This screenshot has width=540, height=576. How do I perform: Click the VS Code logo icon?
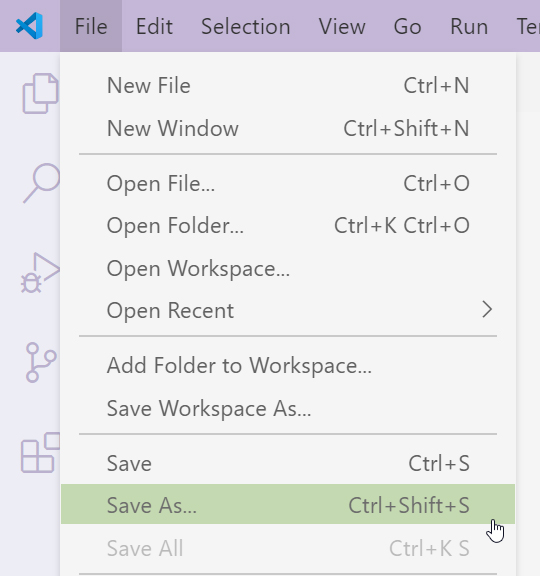(x=29, y=26)
